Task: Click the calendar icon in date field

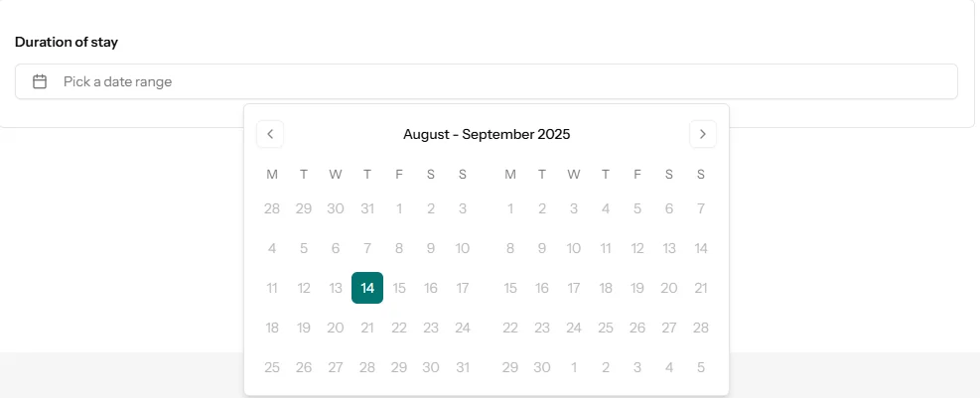Action: (x=40, y=81)
